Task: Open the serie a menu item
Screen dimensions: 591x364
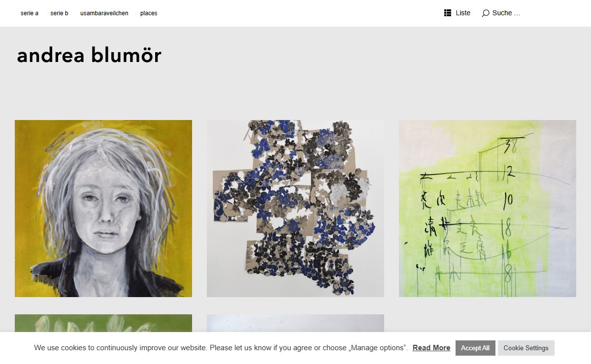Action: click(30, 13)
